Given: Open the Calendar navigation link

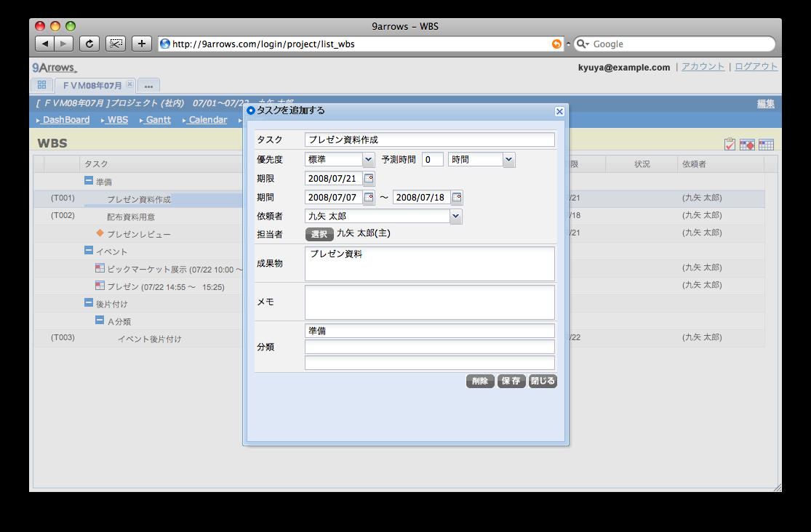Looking at the screenshot, I should pyautogui.click(x=207, y=120).
